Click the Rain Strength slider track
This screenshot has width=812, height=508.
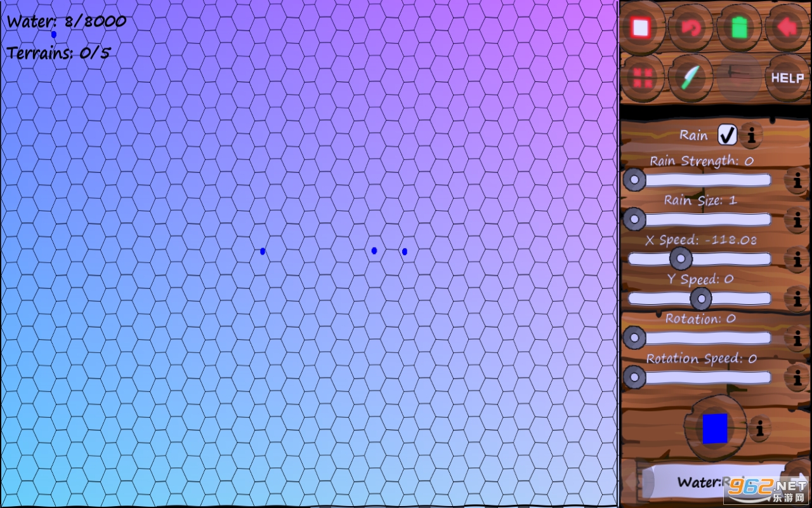pos(699,180)
